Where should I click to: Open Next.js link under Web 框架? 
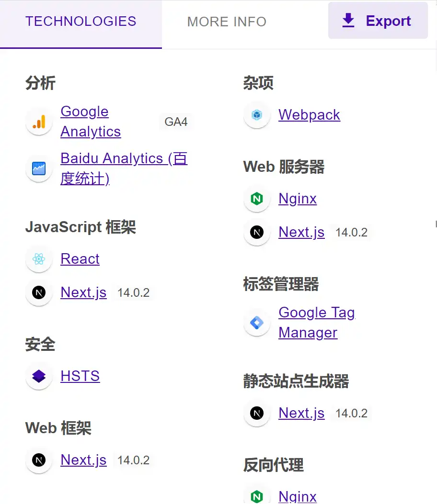tap(83, 460)
